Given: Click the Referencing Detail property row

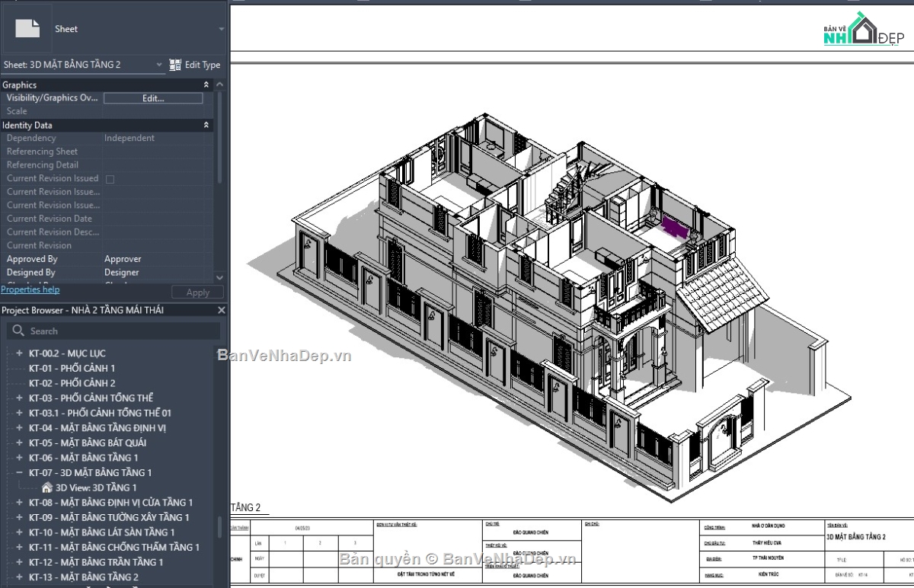Looking at the screenshot, I should coord(107,165).
